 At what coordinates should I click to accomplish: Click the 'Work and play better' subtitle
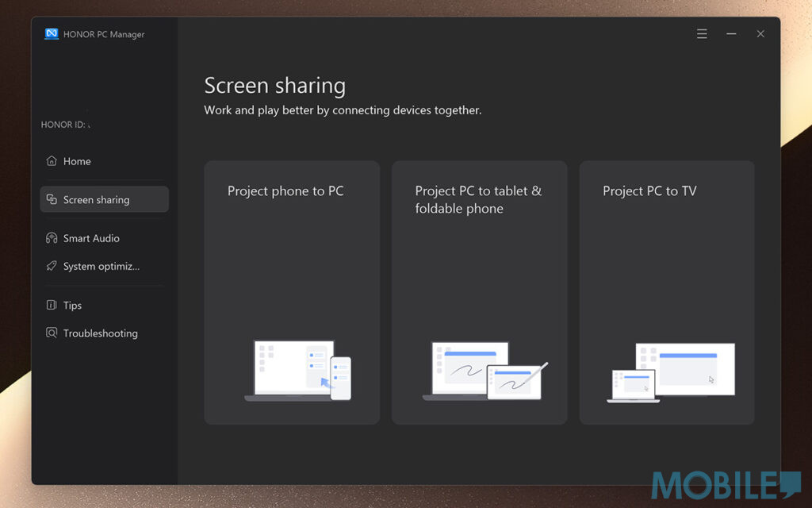click(343, 110)
